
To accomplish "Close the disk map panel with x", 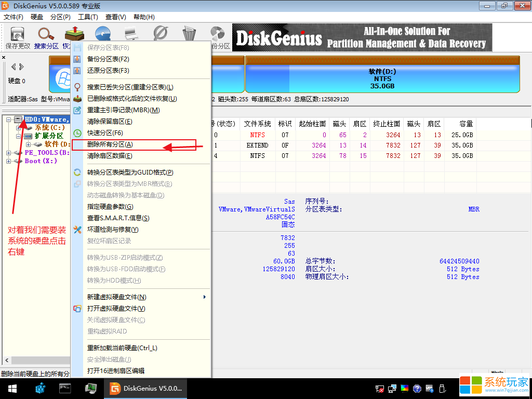I will tap(4, 57).
